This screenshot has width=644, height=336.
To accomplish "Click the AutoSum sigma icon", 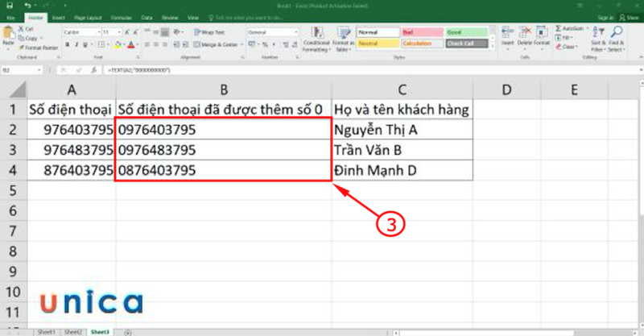I will [557, 29].
